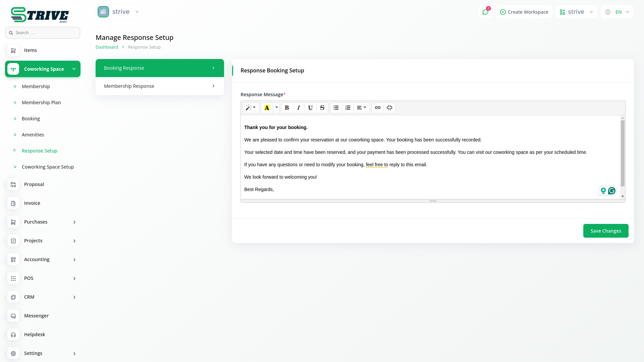The height and width of the screenshot is (362, 644).
Task: Open the chat messages notification icon
Action: pos(485,12)
